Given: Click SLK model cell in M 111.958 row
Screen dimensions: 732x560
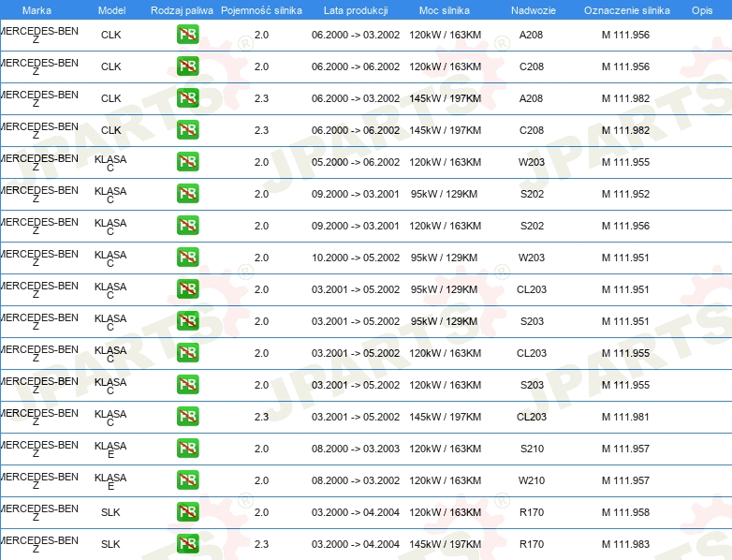Looking at the screenshot, I should point(110,512).
